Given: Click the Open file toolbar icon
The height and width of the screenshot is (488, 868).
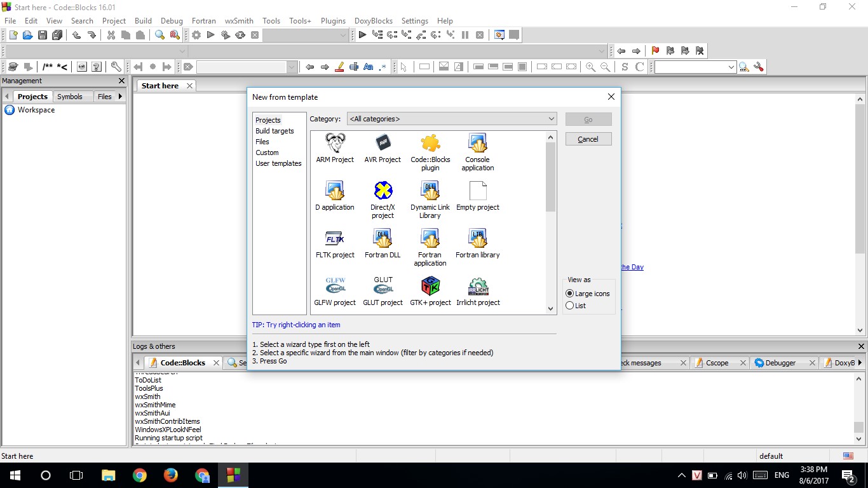Looking at the screenshot, I should (27, 35).
